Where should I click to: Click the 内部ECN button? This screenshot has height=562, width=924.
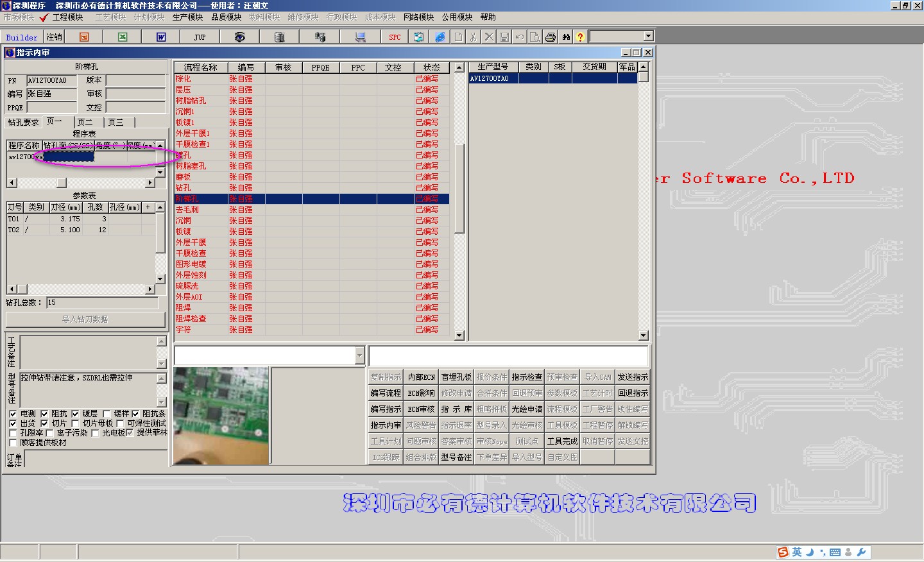click(422, 377)
